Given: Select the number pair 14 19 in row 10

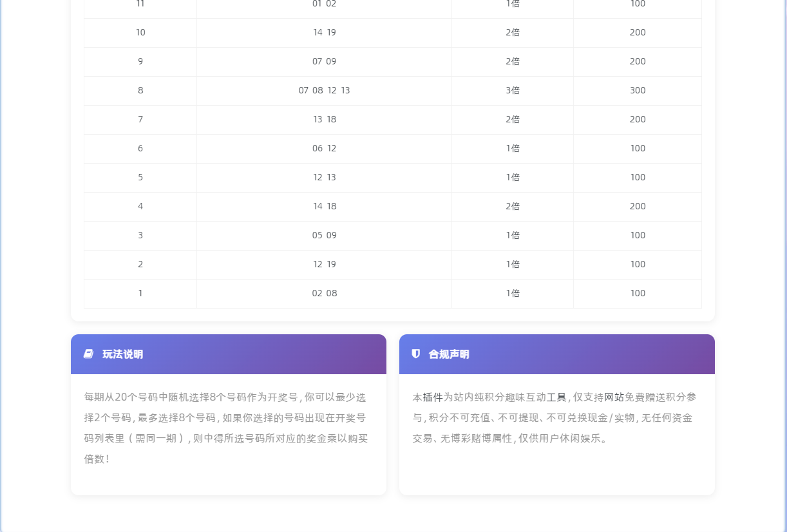Looking at the screenshot, I should 324,32.
